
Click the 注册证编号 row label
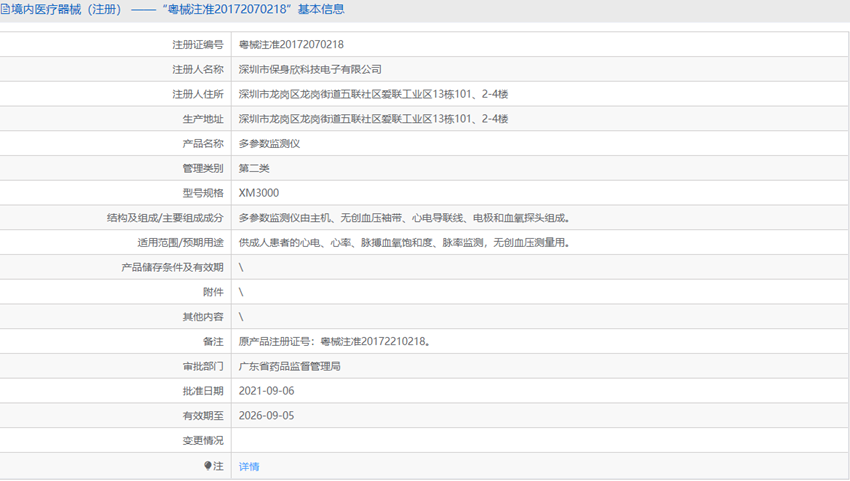click(x=198, y=45)
